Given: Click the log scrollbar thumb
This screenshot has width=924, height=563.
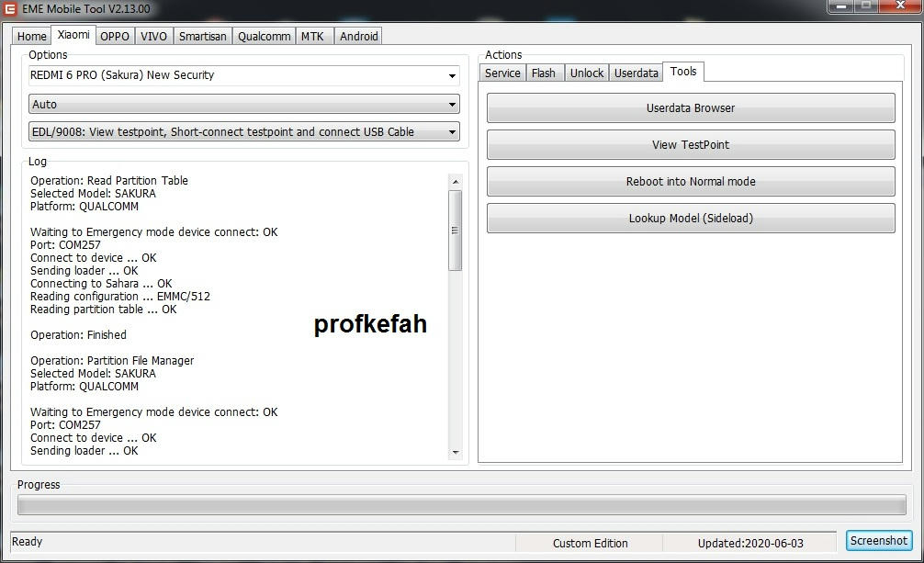Looking at the screenshot, I should [x=455, y=230].
